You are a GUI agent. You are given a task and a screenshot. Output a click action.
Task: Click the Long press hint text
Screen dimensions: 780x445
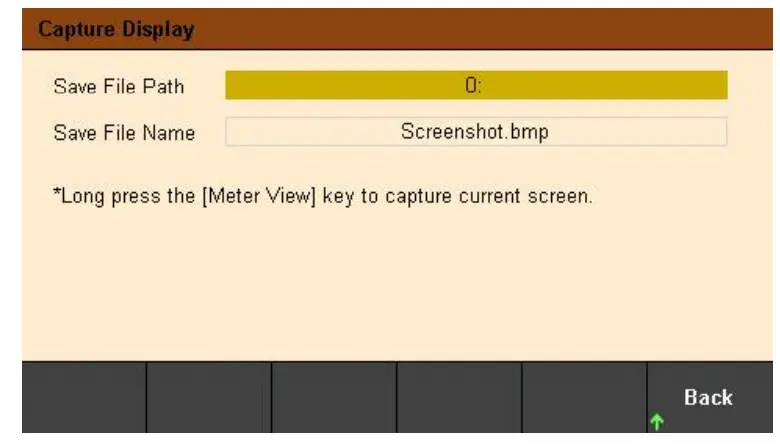(x=322, y=196)
